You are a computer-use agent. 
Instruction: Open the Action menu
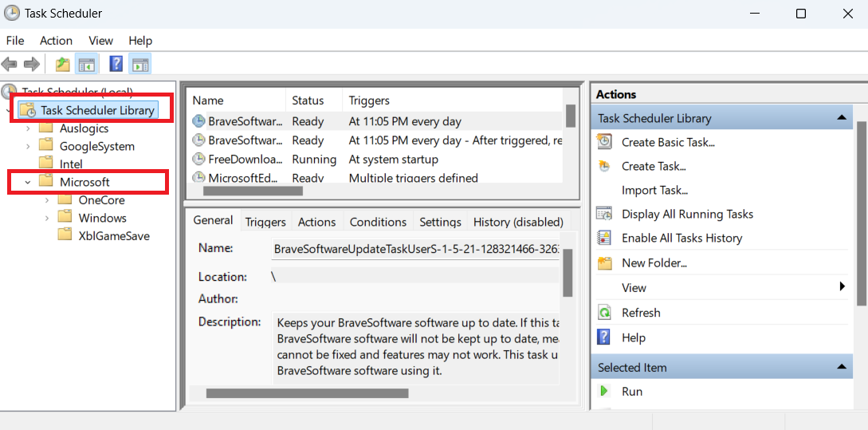(x=56, y=41)
